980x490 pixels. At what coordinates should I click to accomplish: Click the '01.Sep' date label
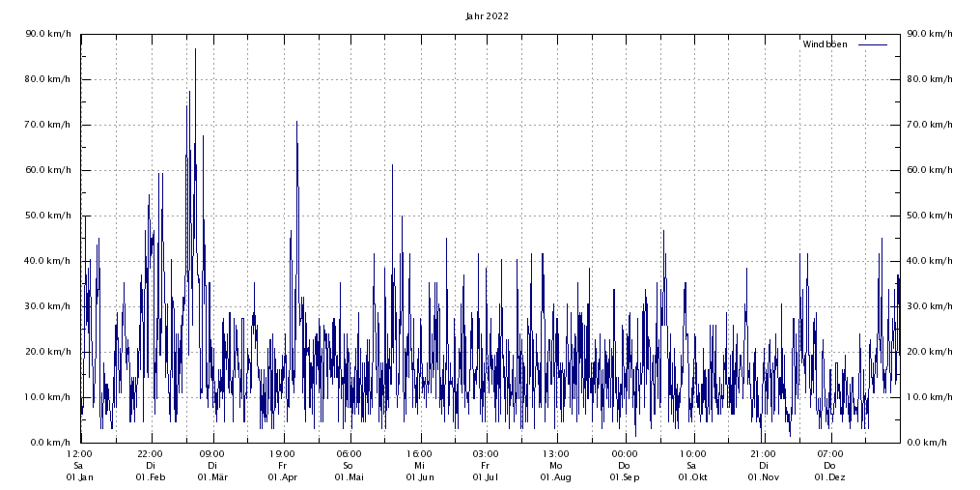tap(624, 477)
